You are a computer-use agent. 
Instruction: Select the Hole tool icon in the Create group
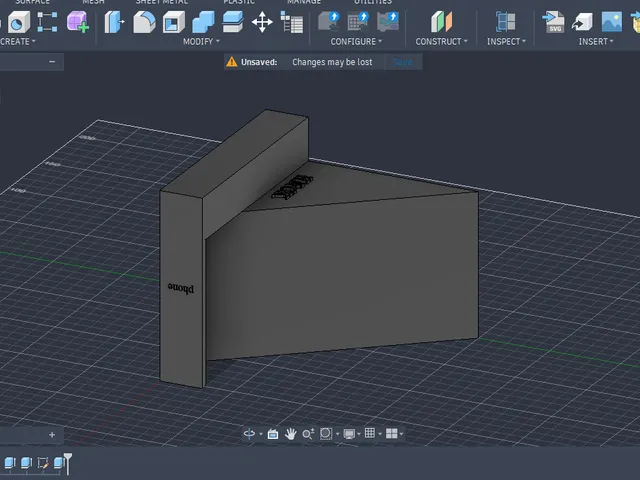18,22
